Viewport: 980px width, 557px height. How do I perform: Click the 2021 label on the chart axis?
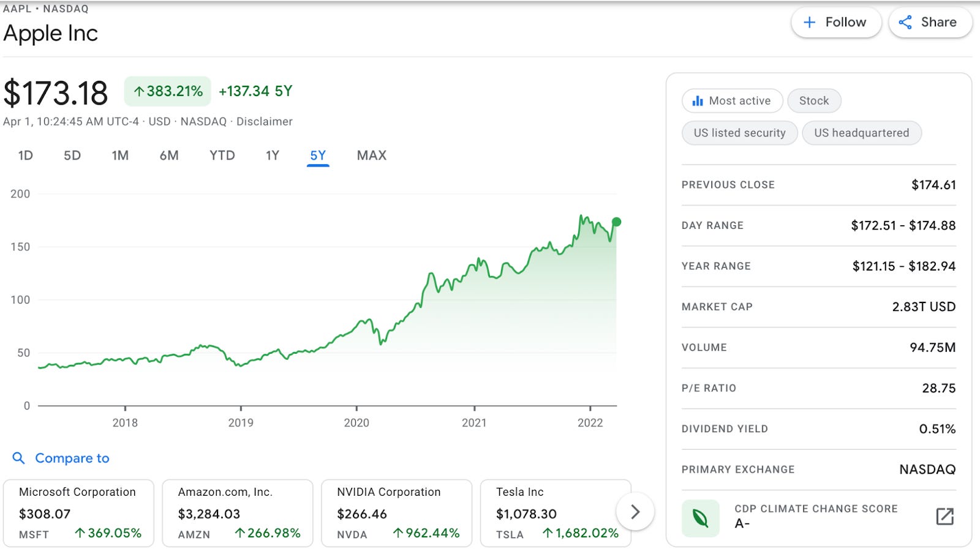pyautogui.click(x=474, y=423)
